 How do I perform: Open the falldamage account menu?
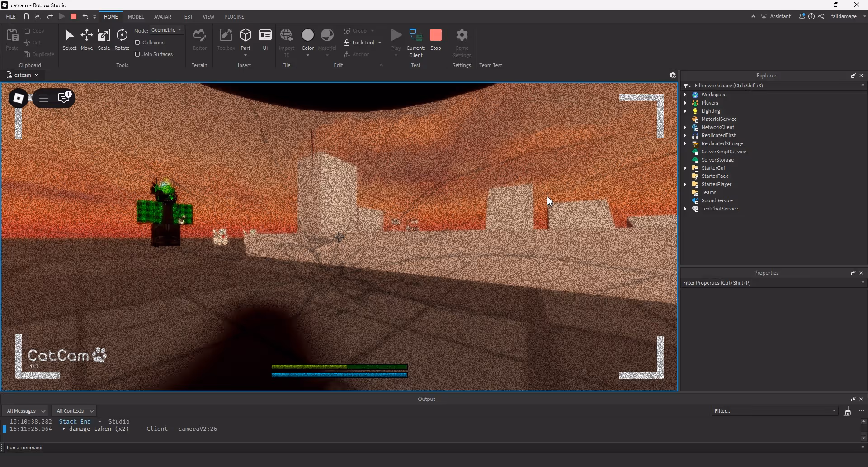(x=848, y=16)
